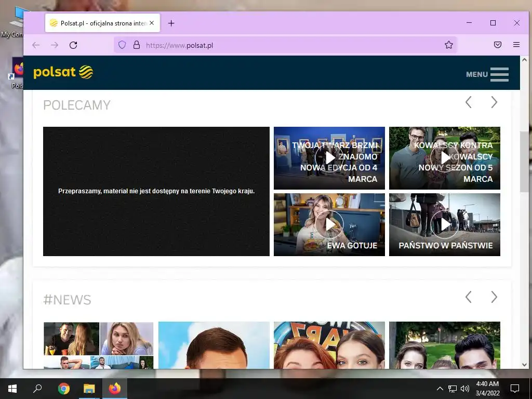This screenshot has height=399, width=532.
Task: Click the padlock site security icon
Action: click(137, 45)
